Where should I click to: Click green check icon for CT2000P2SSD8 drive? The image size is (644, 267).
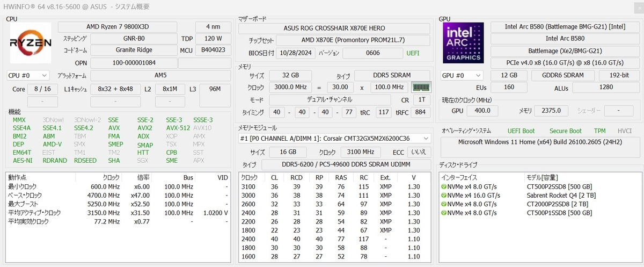coord(444,204)
